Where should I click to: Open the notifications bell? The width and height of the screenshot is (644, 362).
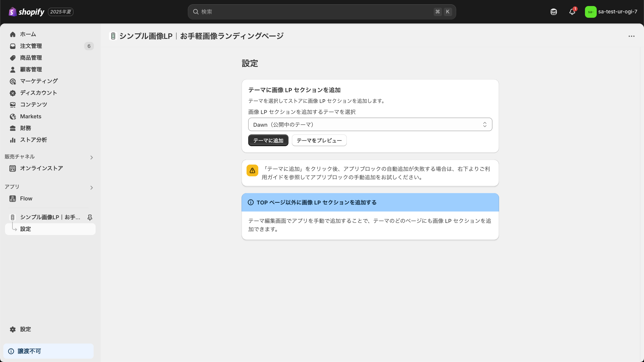point(572,12)
